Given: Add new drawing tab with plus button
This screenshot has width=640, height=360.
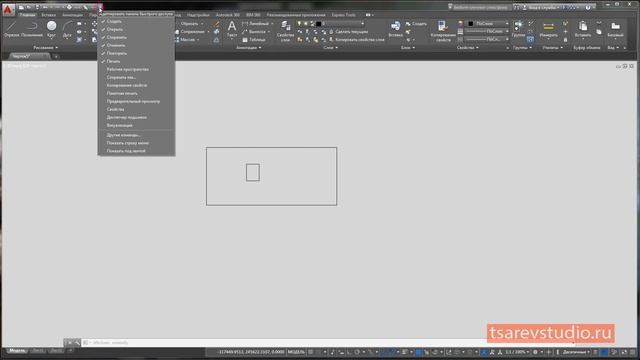Looking at the screenshot, I should 56,57.
